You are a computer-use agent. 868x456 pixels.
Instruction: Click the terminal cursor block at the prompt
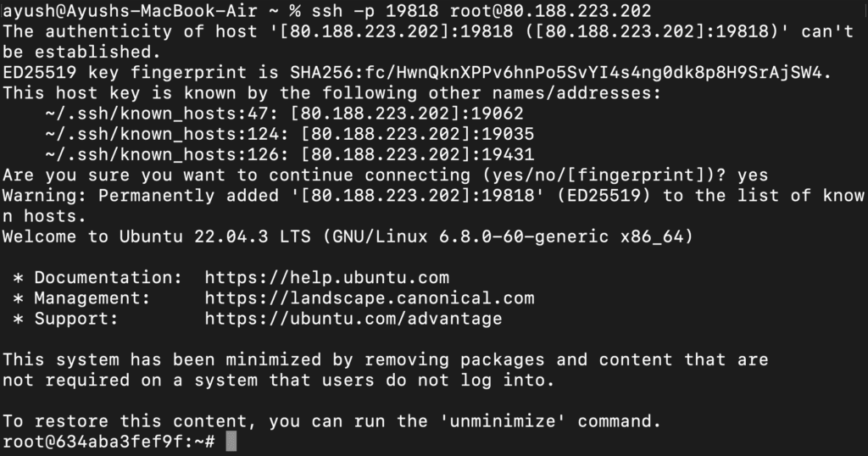coord(231,442)
